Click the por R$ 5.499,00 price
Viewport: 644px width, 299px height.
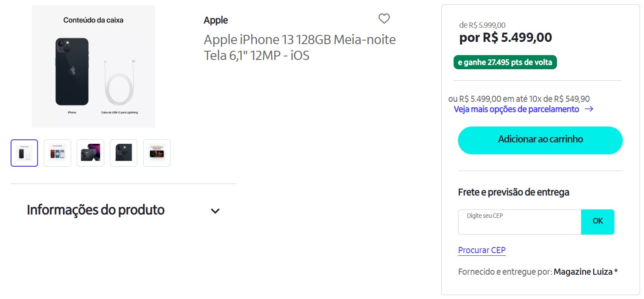click(506, 37)
